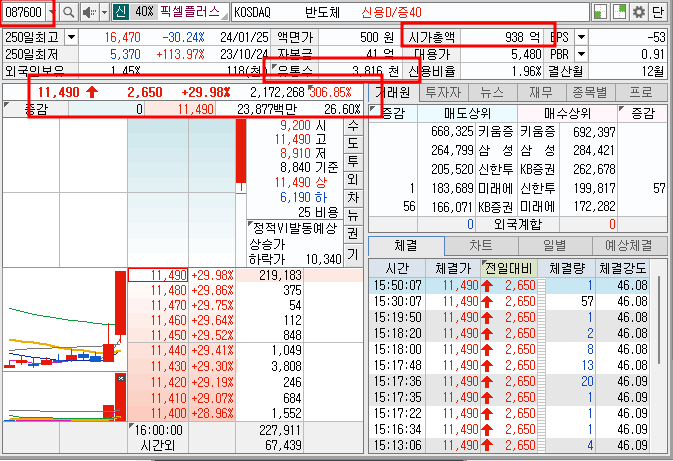Image resolution: width=673 pixels, height=461 pixels.
Task: Click the 체결강도 column header
Action: point(622,269)
